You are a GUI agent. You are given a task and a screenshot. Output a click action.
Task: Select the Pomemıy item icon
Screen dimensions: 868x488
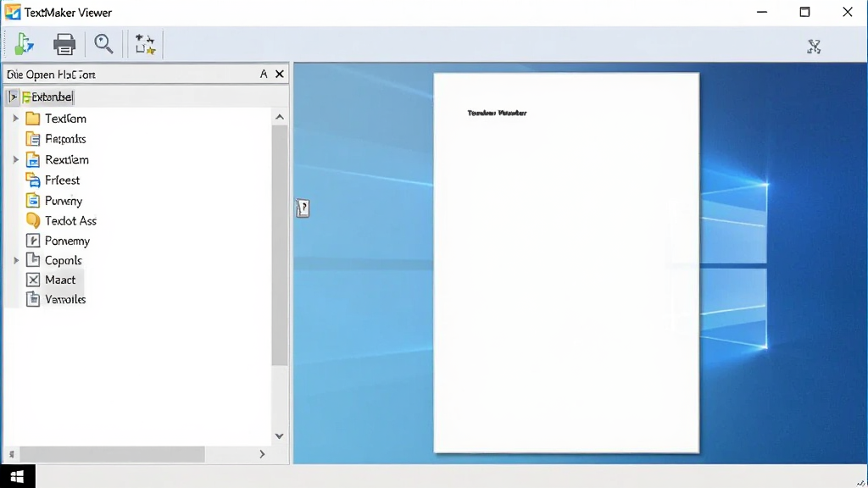coord(33,240)
